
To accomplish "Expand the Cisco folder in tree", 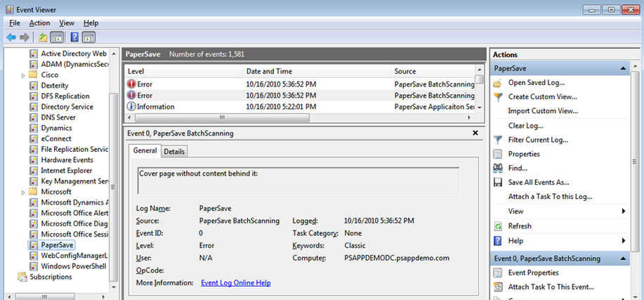I will point(23,75).
